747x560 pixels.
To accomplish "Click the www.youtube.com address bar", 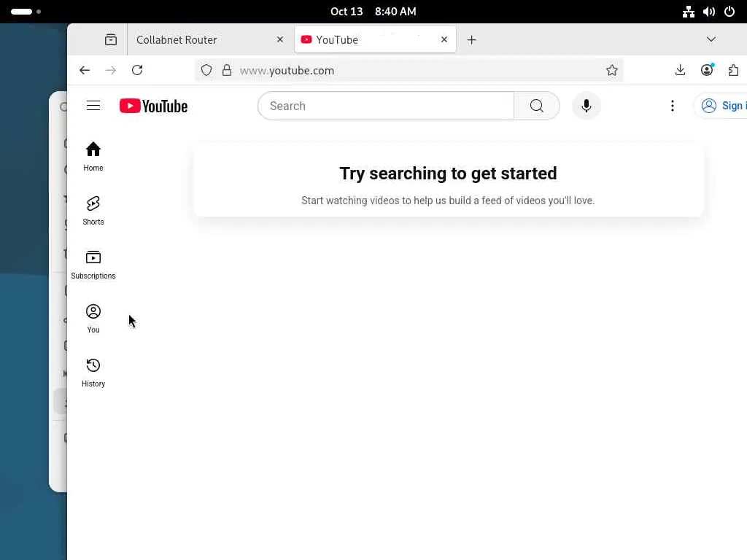I will [409, 71].
